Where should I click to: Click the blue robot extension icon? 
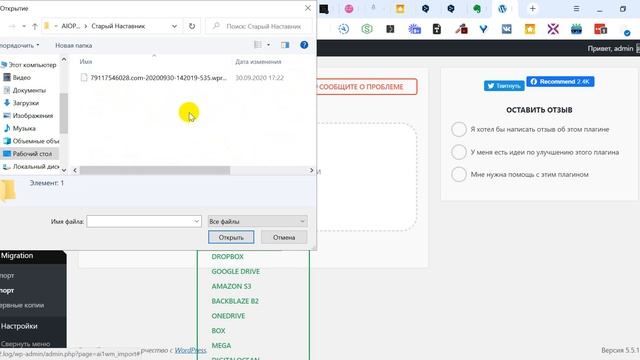[x=576, y=29]
